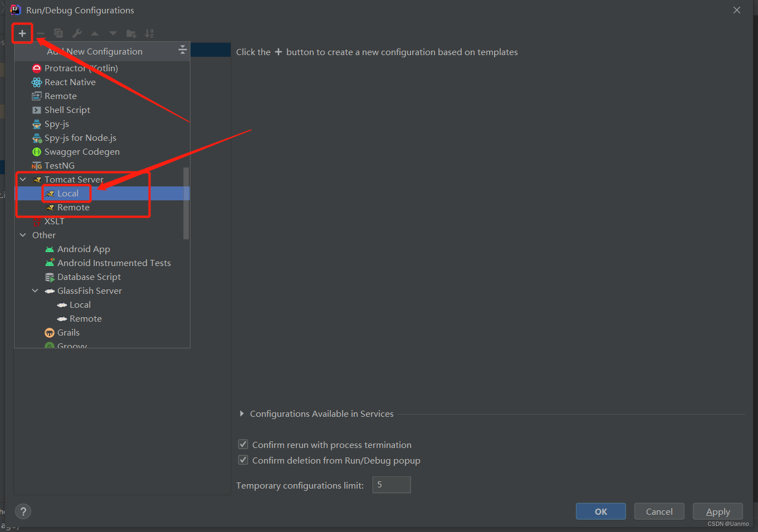The height and width of the screenshot is (532, 758).
Task: Collapse the Other group chevron
Action: click(x=23, y=235)
